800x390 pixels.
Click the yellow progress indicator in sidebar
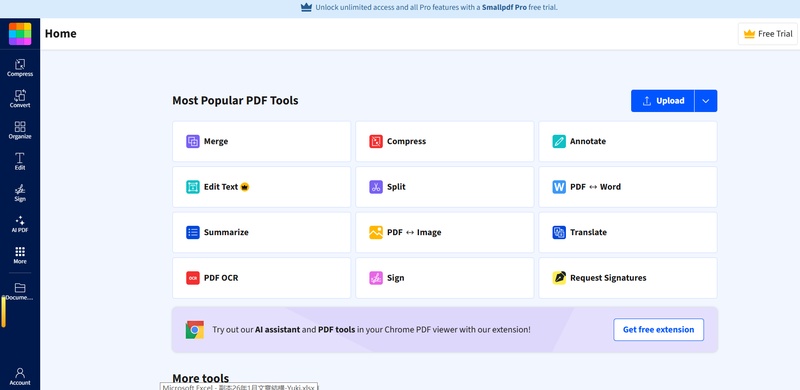pos(4,312)
